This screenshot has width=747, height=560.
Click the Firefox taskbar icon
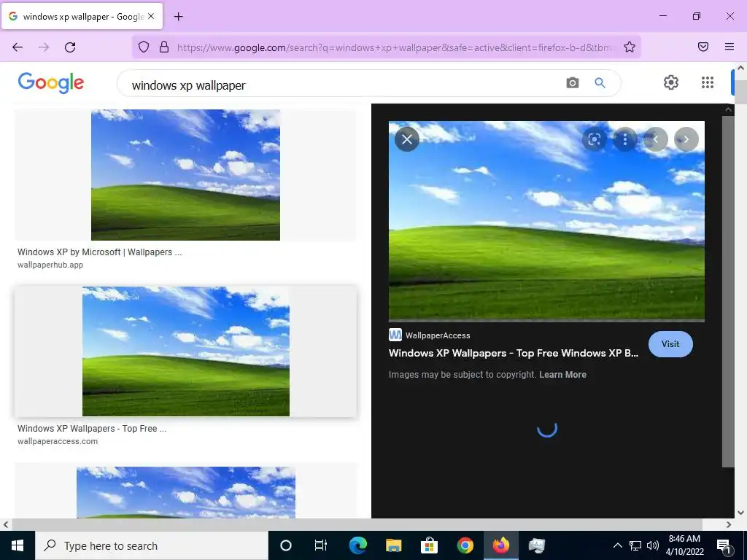click(500, 545)
